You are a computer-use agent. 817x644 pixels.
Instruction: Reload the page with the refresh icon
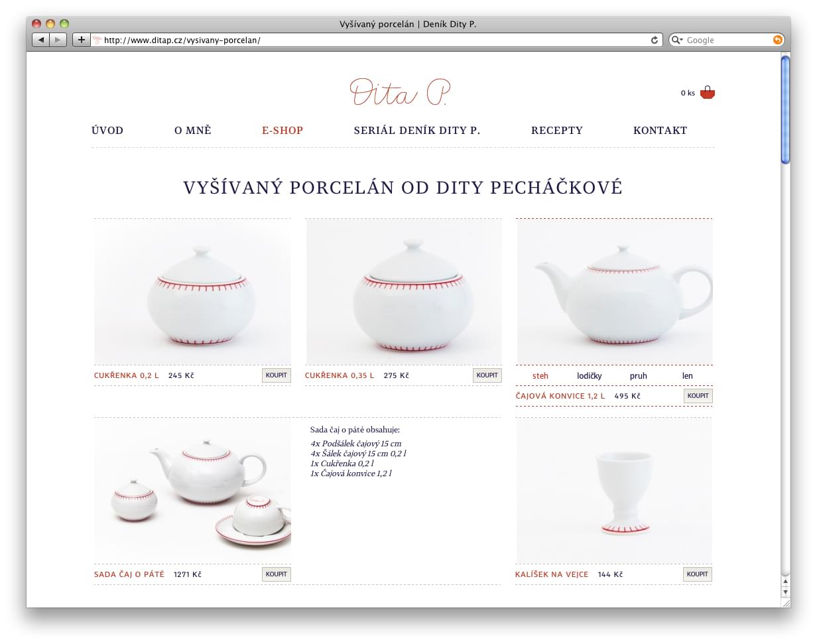tap(655, 40)
